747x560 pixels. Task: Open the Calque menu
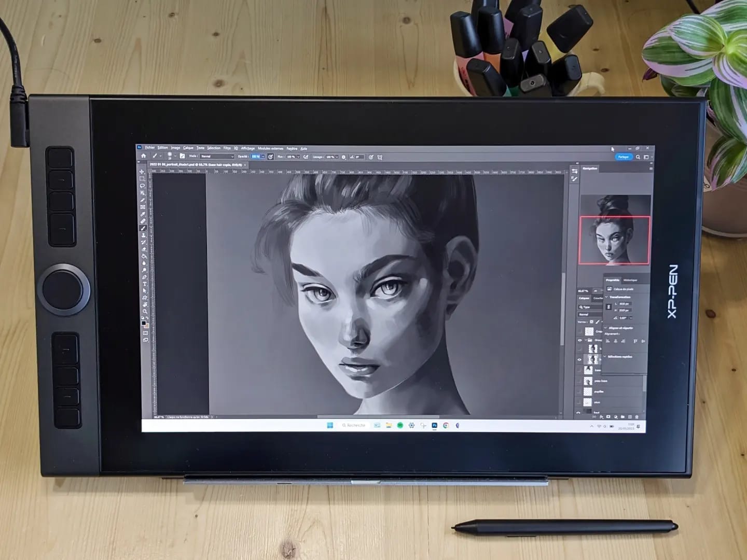point(188,148)
